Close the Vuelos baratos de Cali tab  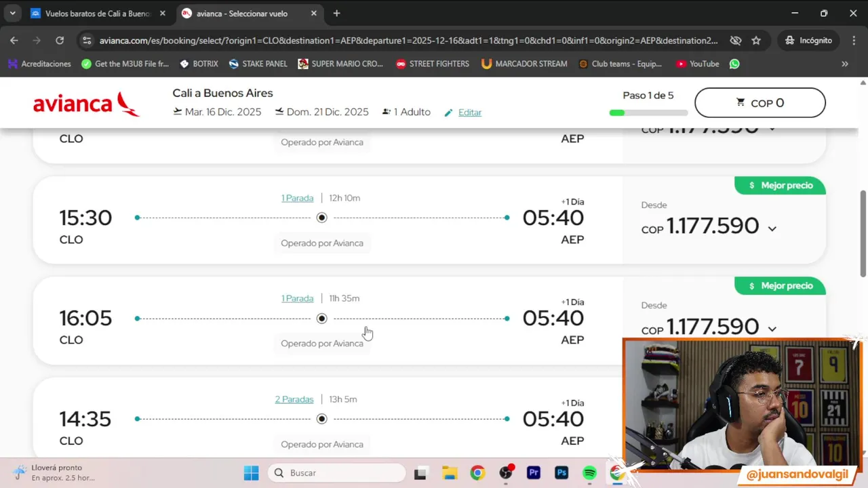tap(162, 14)
